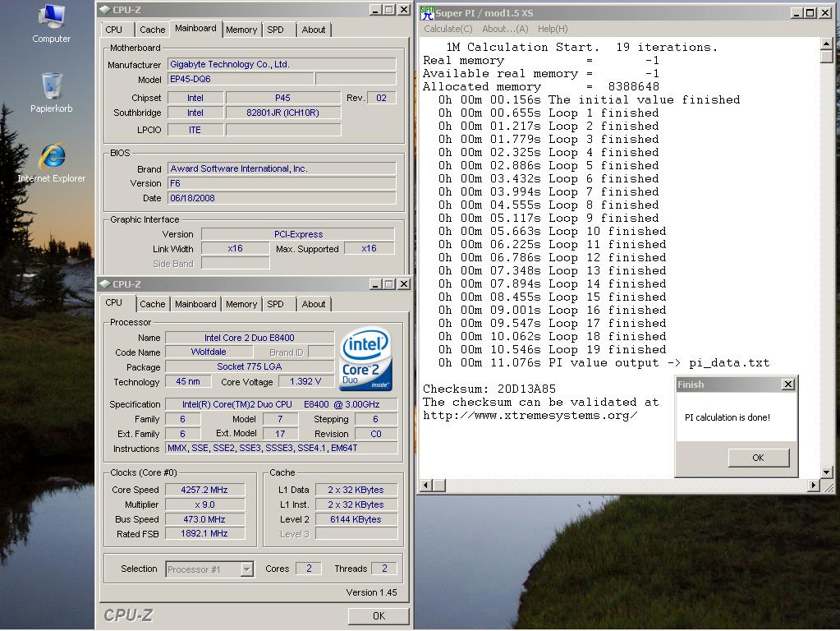Open Memory tab in lower CPU-Z window
Viewport: 840px width, 631px height.
(241, 305)
